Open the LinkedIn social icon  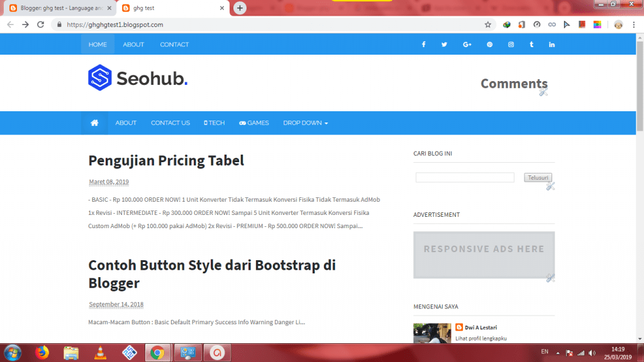point(552,45)
